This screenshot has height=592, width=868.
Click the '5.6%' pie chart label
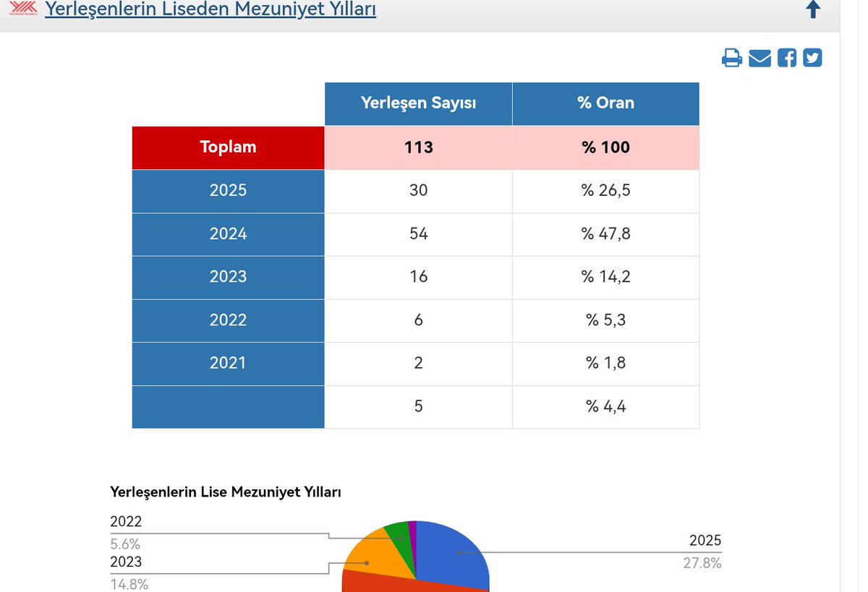click(125, 544)
